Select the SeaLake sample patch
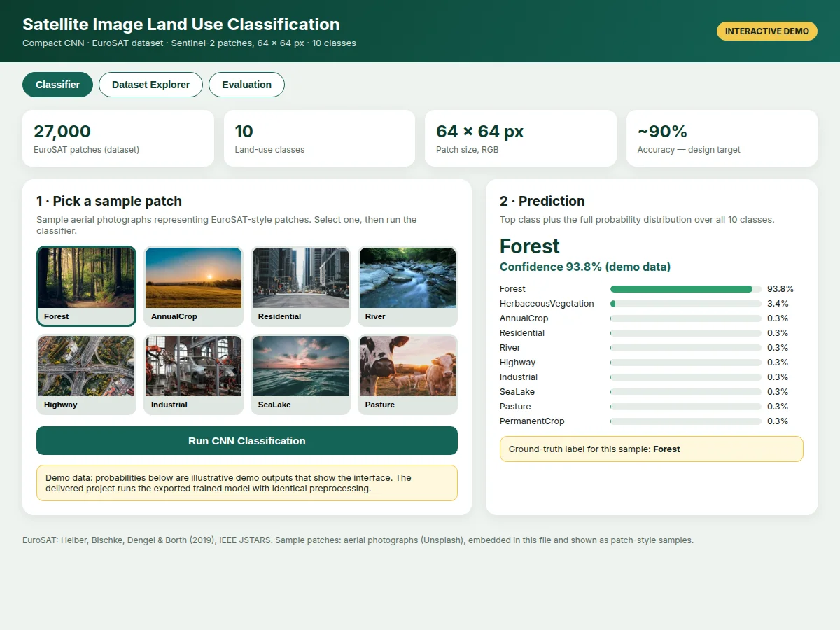 300,374
